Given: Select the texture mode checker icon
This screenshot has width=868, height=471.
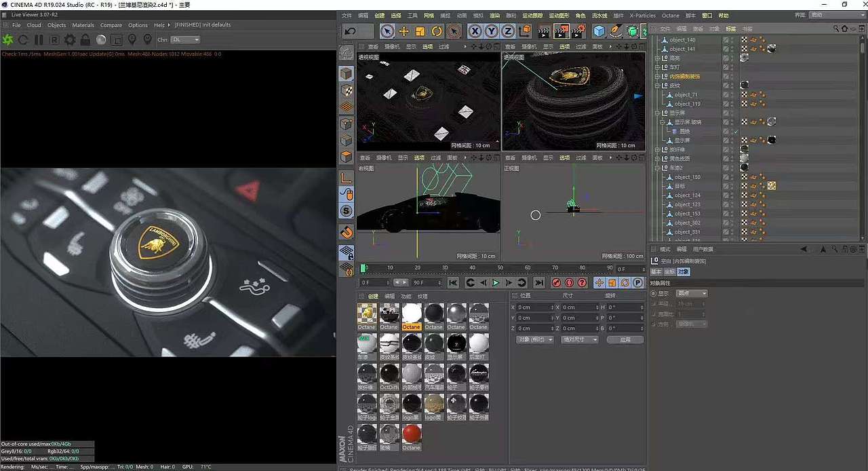Looking at the screenshot, I should click(x=347, y=90).
